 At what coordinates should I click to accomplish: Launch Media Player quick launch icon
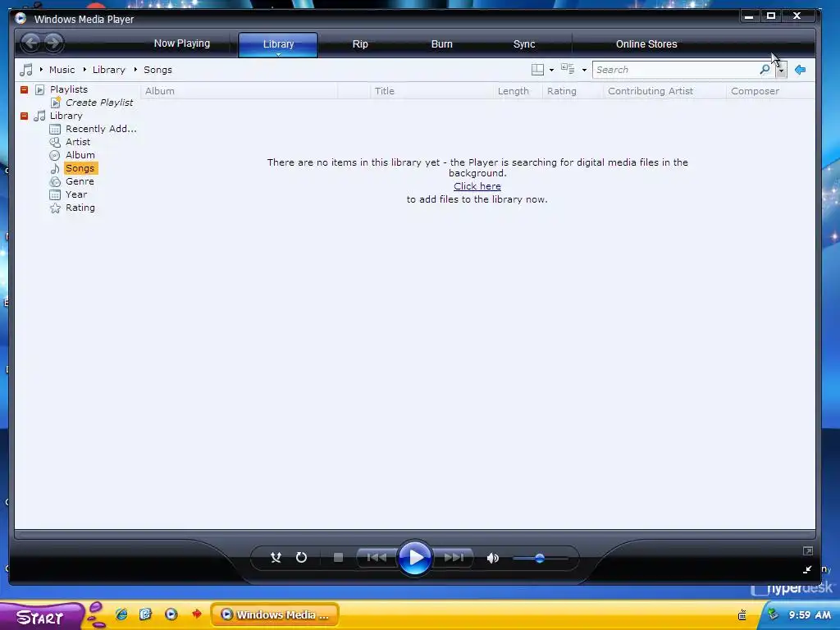171,614
